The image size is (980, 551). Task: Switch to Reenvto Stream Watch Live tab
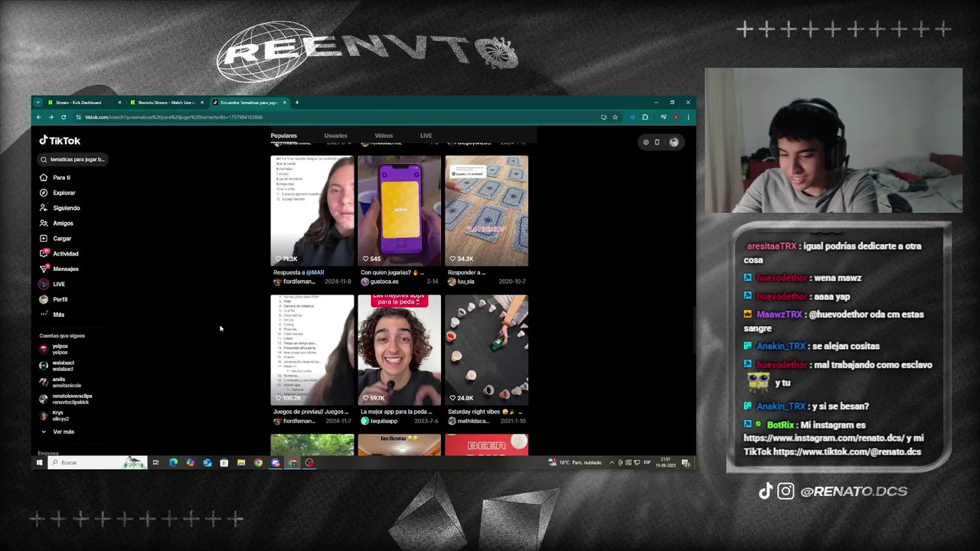point(166,103)
